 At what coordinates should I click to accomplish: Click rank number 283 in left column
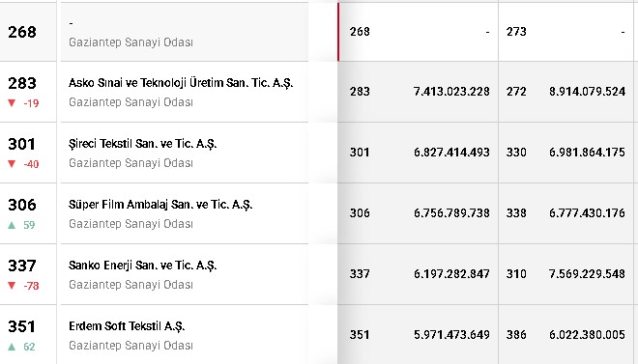[22, 83]
